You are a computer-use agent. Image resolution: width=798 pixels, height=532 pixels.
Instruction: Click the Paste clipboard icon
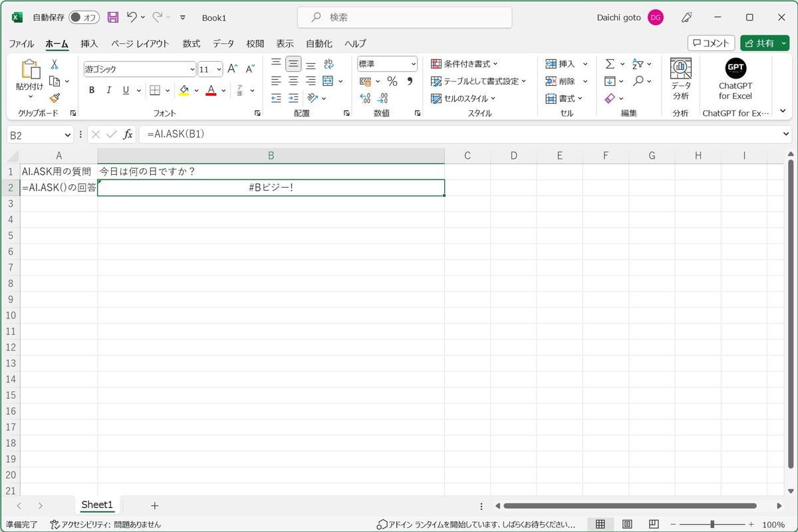point(30,70)
